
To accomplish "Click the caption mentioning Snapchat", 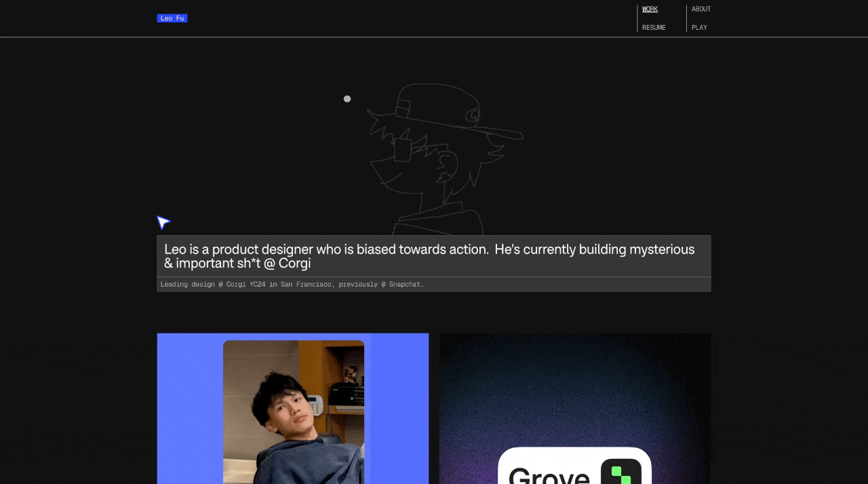I will click(292, 284).
